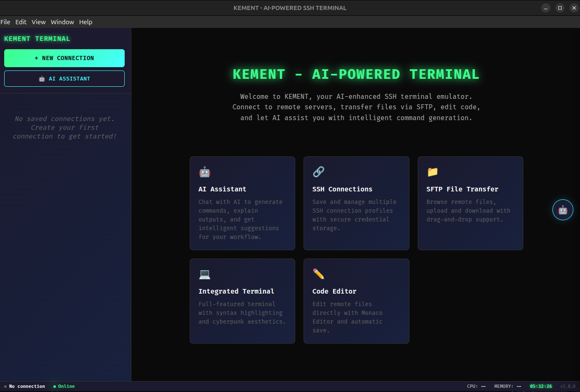Viewport: 580px width, 392px height.
Task: Click the Online status label
Action: click(x=66, y=387)
